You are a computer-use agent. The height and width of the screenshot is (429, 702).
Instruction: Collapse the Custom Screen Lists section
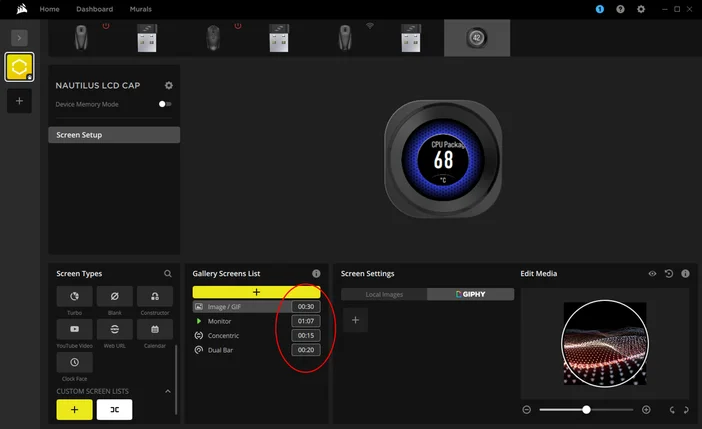point(168,391)
